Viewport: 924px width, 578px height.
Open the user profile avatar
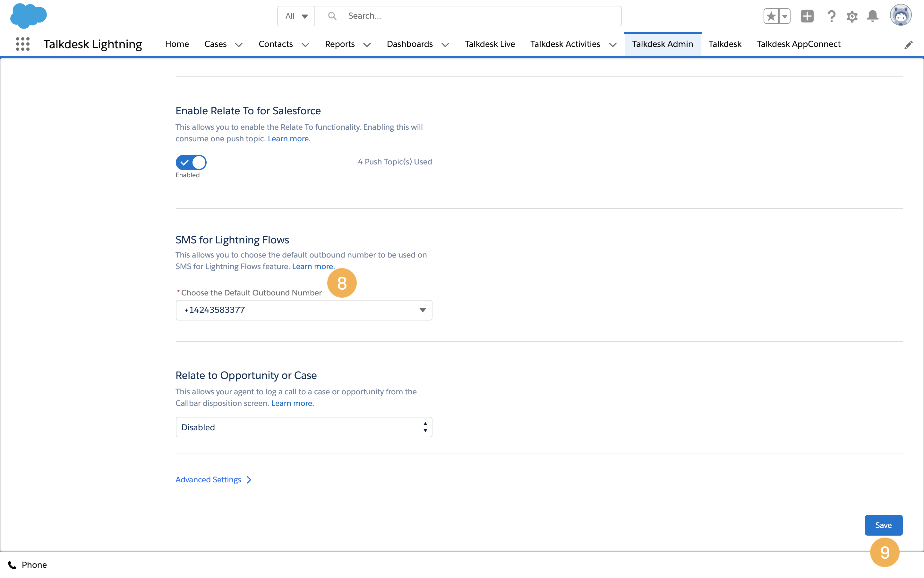point(901,15)
